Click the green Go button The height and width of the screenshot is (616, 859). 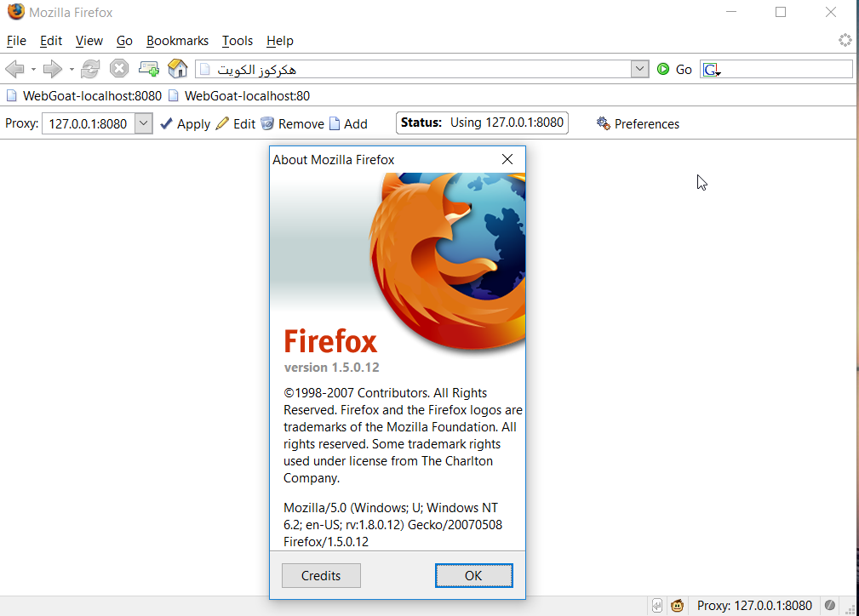(x=674, y=69)
